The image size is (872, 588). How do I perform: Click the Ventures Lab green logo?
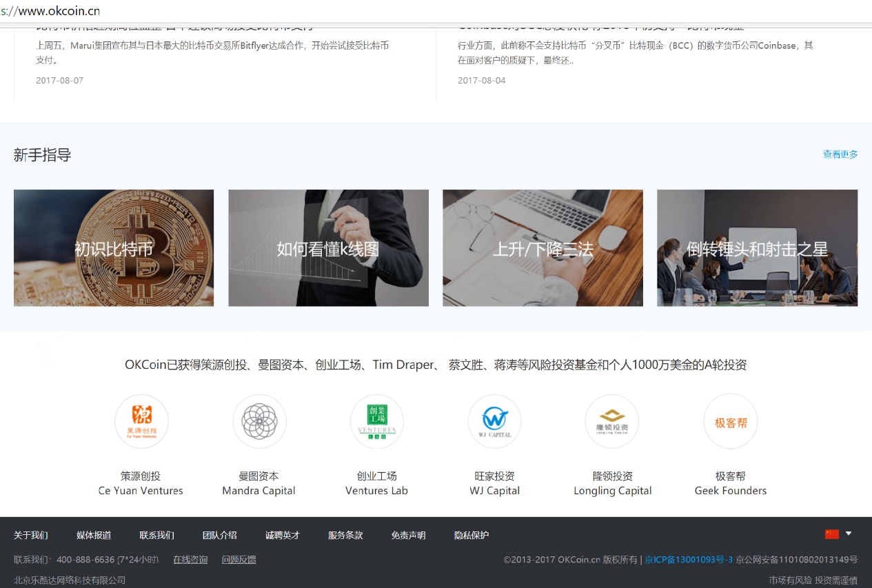coord(377,421)
